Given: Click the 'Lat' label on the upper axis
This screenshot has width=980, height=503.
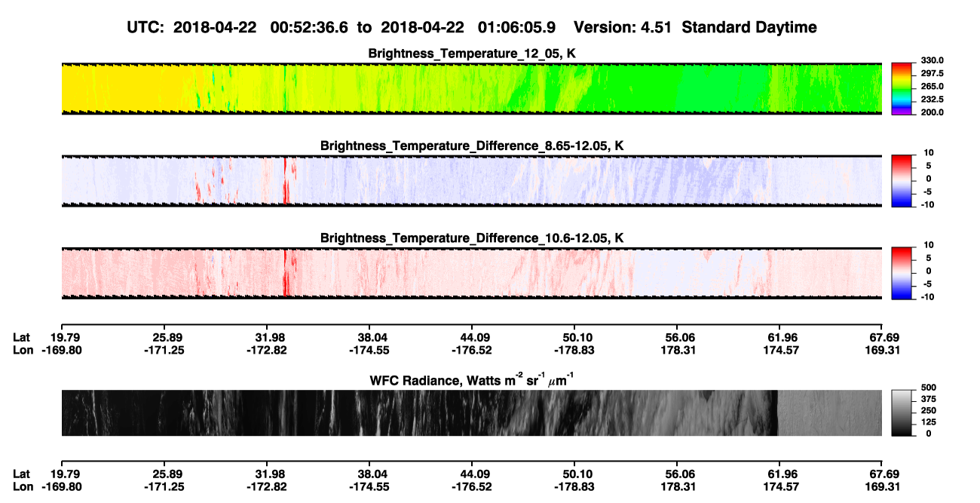Looking at the screenshot, I should pyautogui.click(x=22, y=338).
